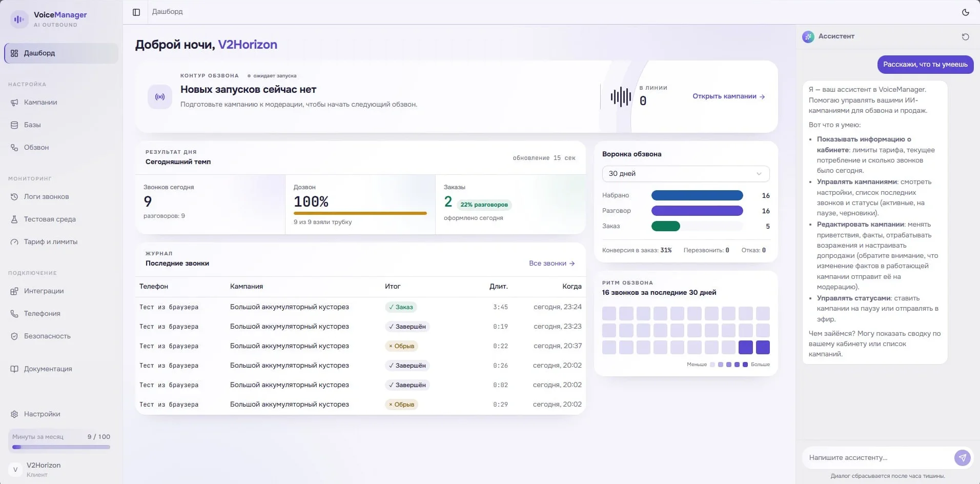Click the Телефония handset icon
The image size is (980, 484).
pyautogui.click(x=14, y=314)
